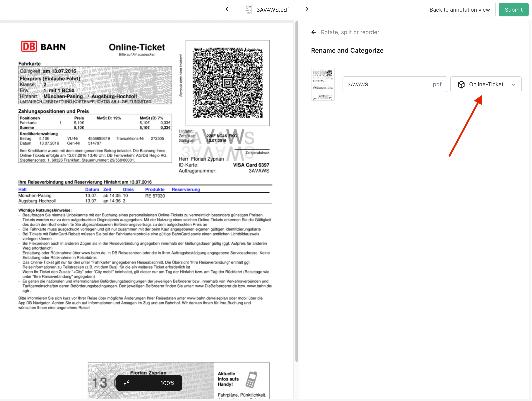The height and width of the screenshot is (401, 532).
Task: Click the 3AVAWS.pdf title text
Action: click(273, 10)
